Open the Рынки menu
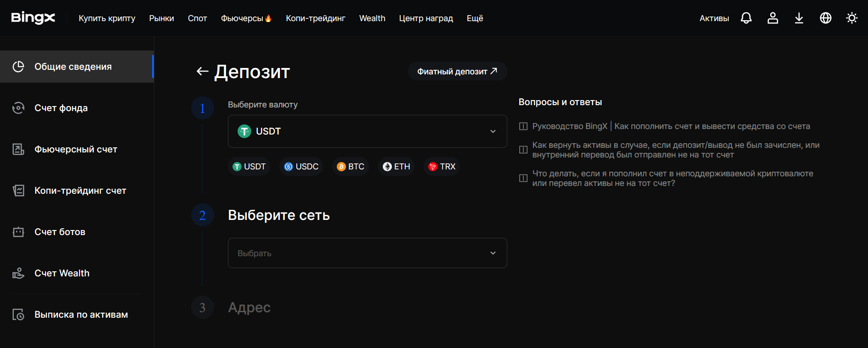 [x=162, y=18]
